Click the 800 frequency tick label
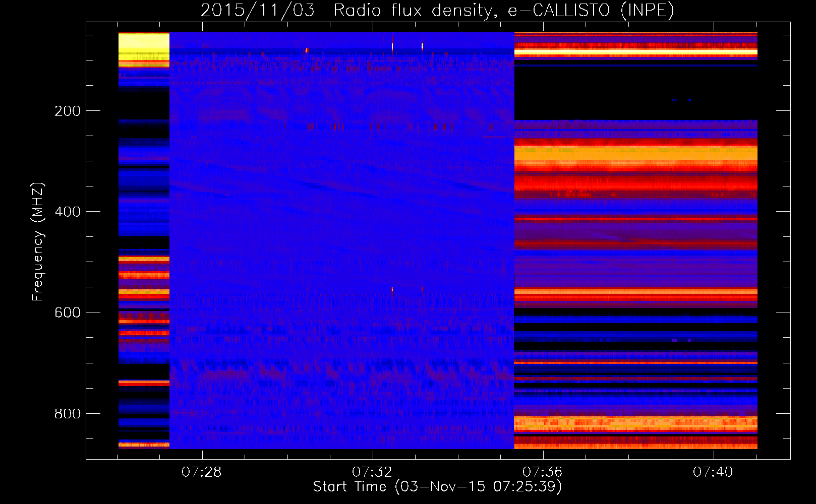Image resolution: width=816 pixels, height=504 pixels. pyautogui.click(x=68, y=414)
